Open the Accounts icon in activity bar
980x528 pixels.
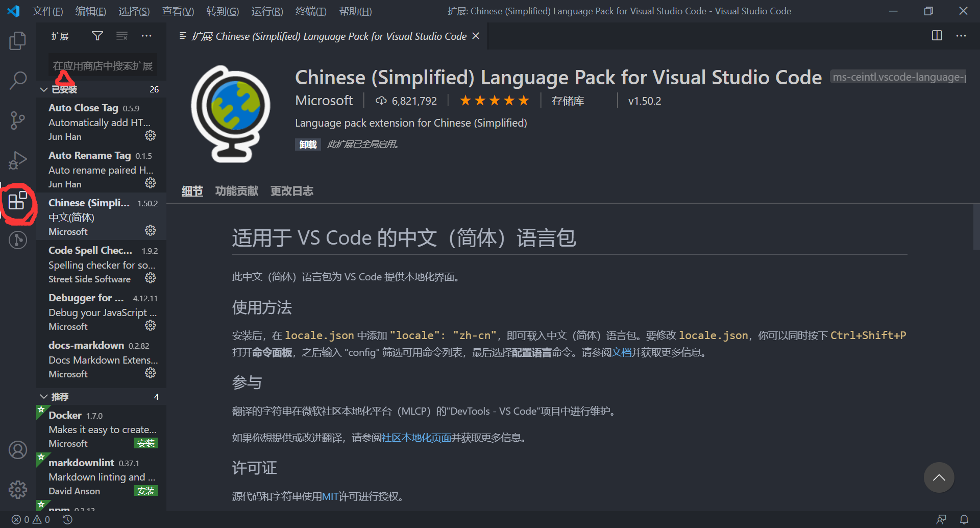[x=18, y=450]
